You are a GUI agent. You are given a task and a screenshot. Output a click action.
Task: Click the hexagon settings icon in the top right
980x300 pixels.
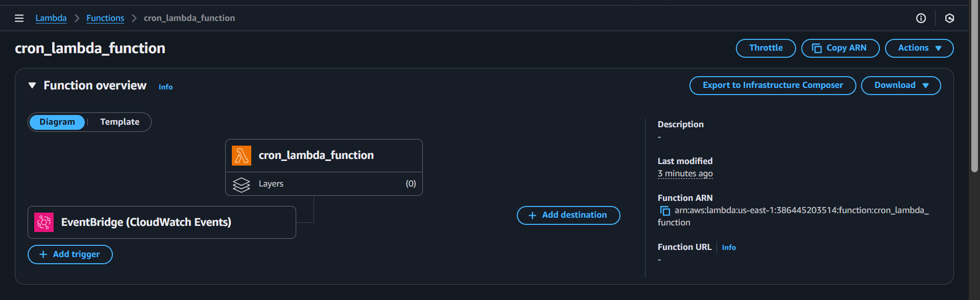coord(949,18)
